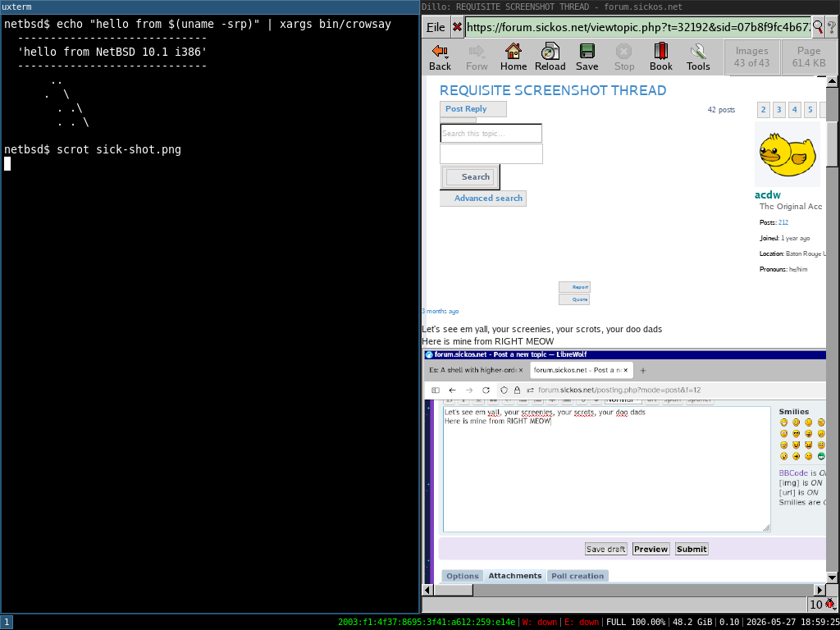Open the Tools menu icon
The image size is (840, 630).
(698, 57)
